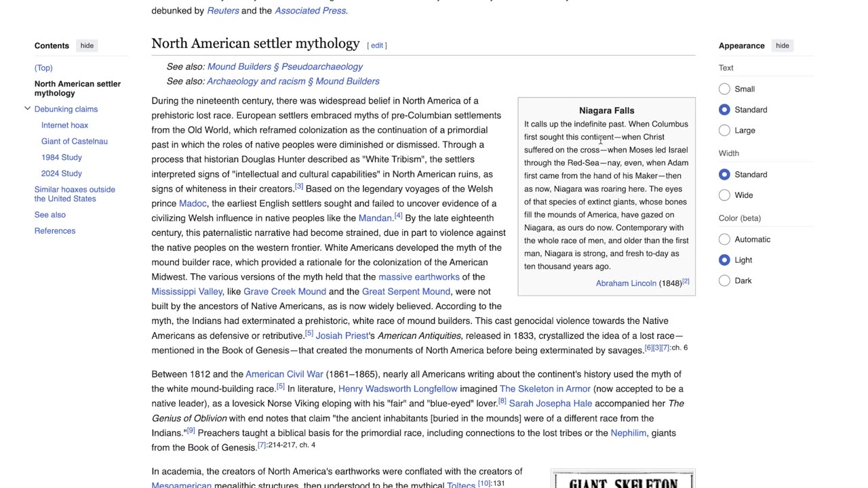Go to Debunking claims contents entry
Image resolution: width=868 pixels, height=488 pixels.
(66, 109)
